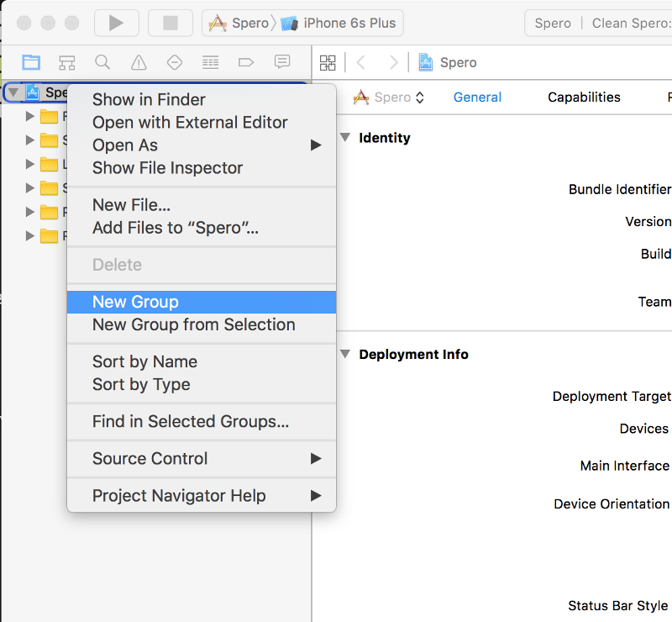Switch to the Capabilities tab
Viewport: 672px width, 622px height.
point(584,98)
